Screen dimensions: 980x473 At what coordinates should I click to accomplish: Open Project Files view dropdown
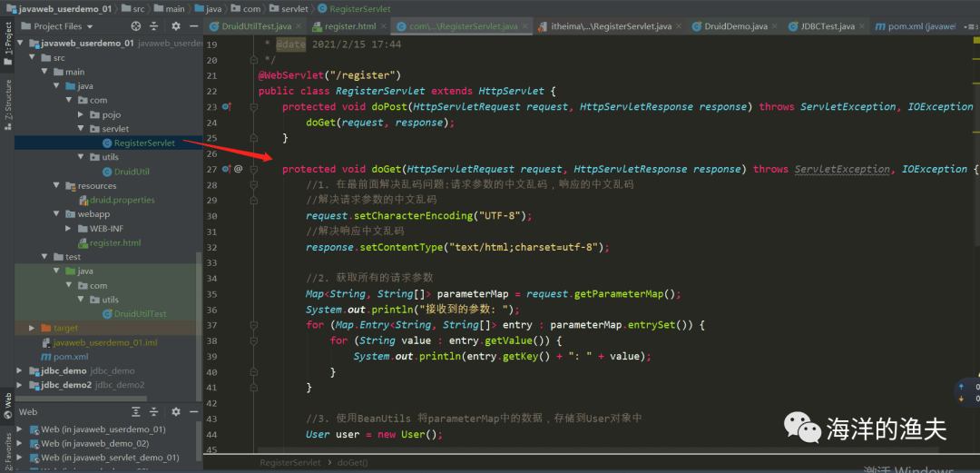[89, 27]
